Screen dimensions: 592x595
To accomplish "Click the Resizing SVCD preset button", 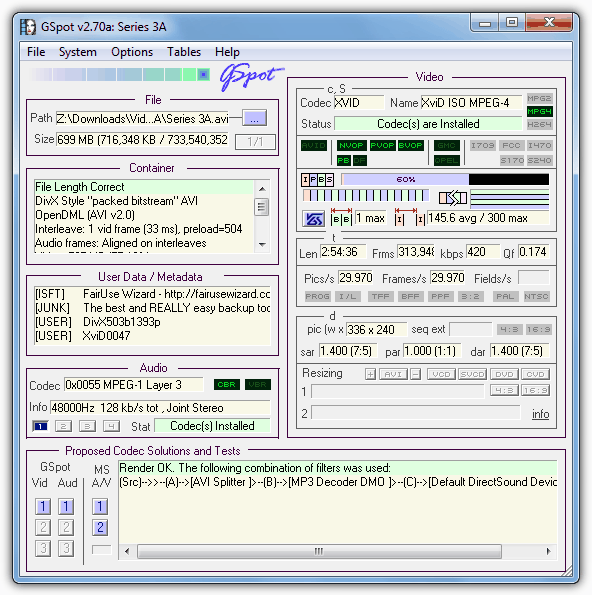I will pos(472,374).
